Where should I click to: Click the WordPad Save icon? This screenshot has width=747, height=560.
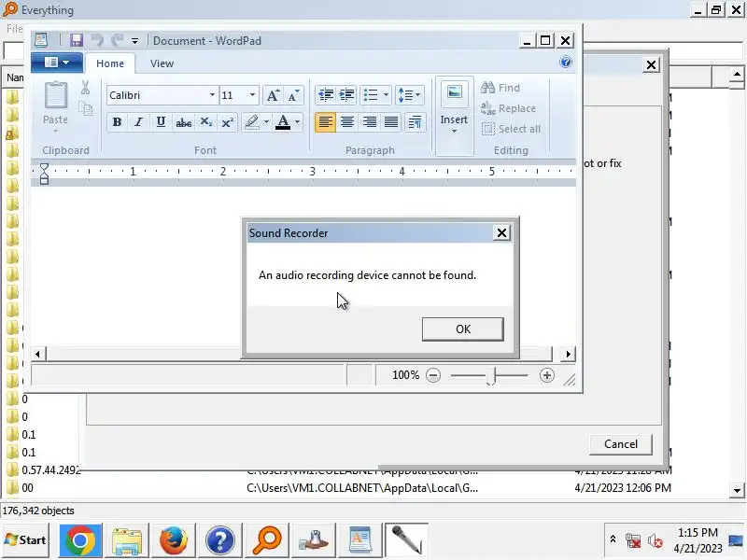pyautogui.click(x=77, y=40)
